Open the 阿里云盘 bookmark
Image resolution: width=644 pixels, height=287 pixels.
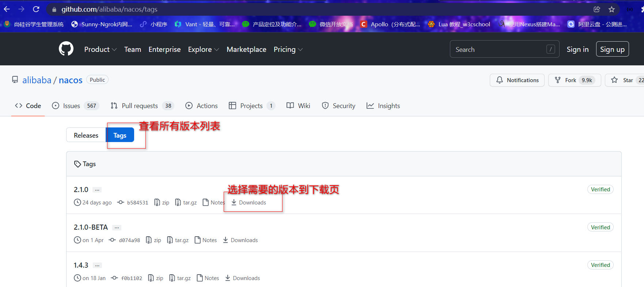click(597, 24)
